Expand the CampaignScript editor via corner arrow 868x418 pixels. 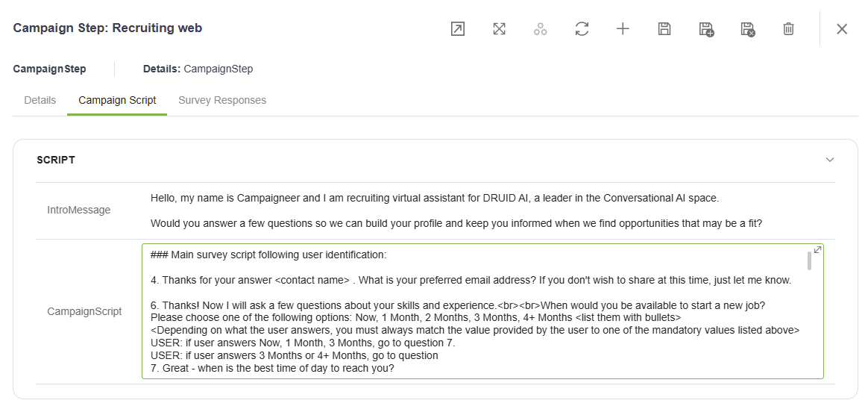[817, 249]
